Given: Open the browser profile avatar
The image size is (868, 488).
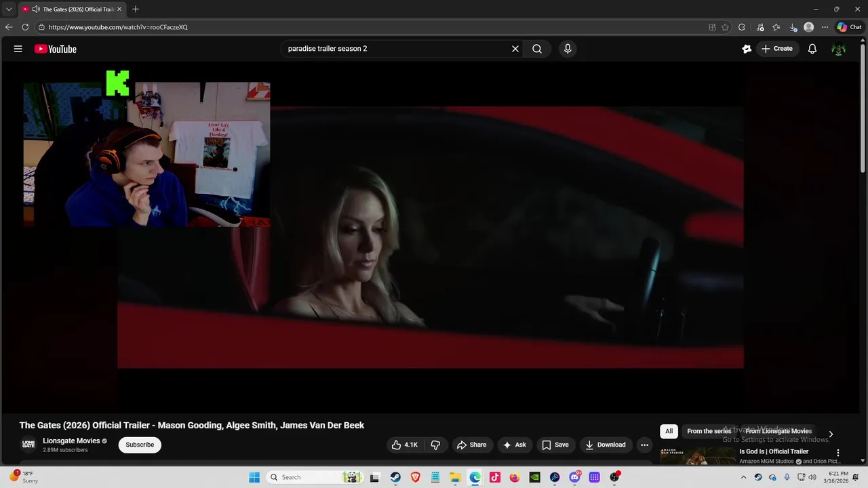Looking at the screenshot, I should point(808,27).
